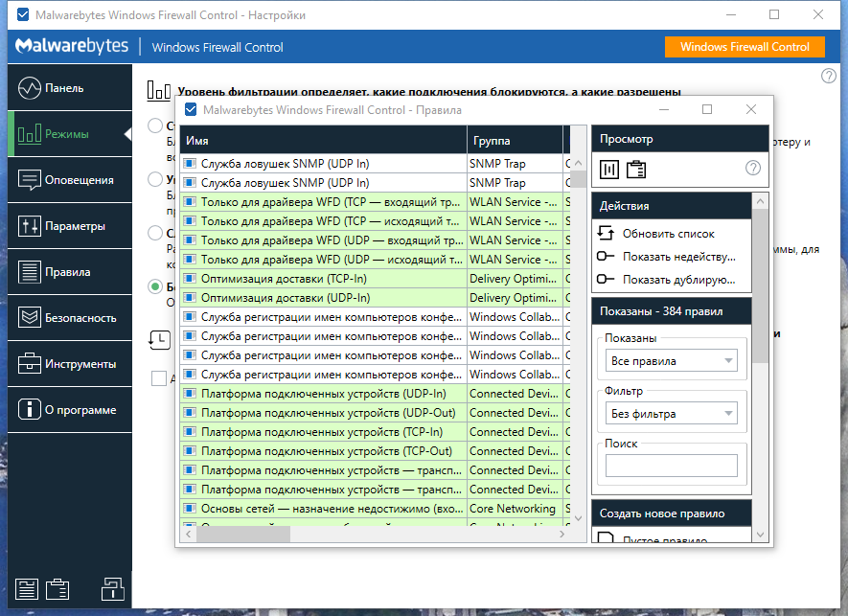Click the briefcase icon for Инструменты
Screen dimensions: 848x616
coord(29,363)
